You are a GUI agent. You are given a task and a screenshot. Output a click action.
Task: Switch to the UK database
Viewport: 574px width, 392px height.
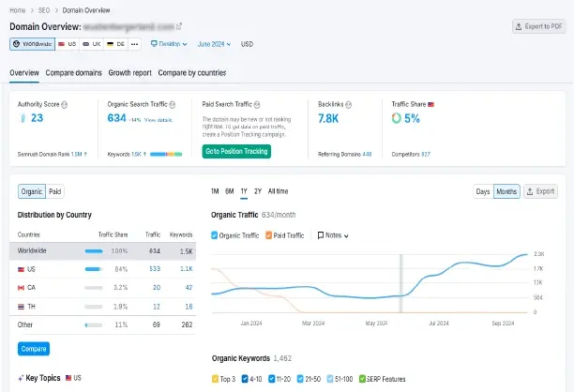click(x=92, y=44)
